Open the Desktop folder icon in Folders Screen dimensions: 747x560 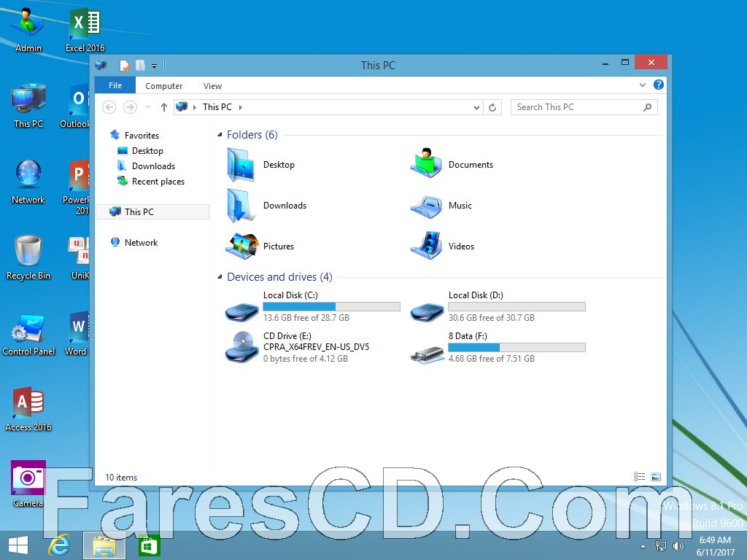point(241,165)
